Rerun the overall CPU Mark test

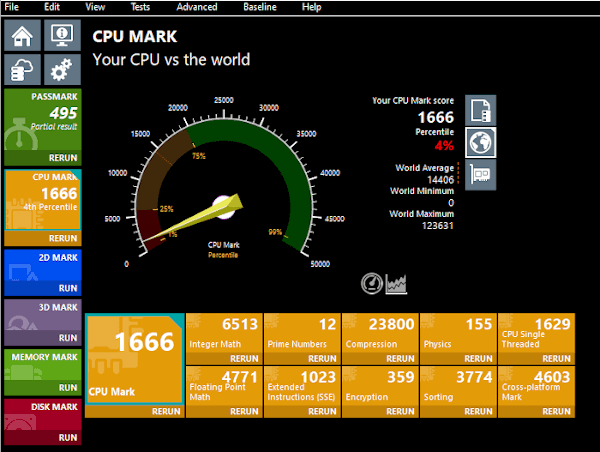coord(135,411)
